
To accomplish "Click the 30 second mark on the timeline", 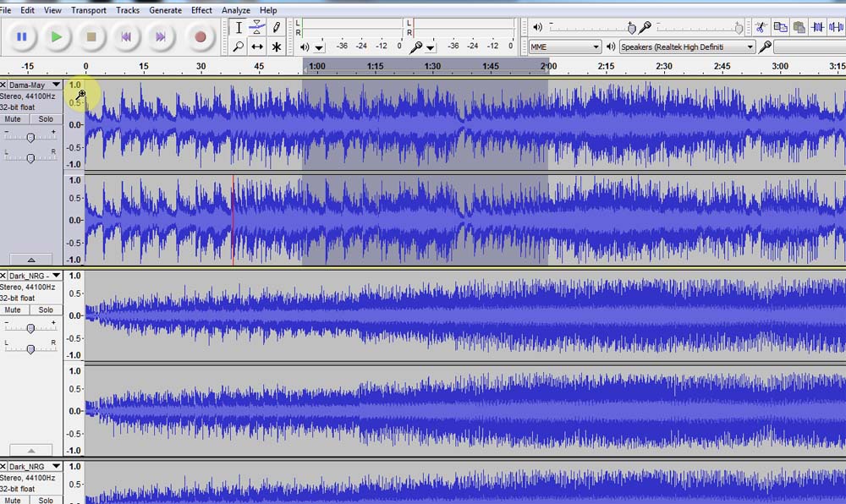I will tap(201, 66).
